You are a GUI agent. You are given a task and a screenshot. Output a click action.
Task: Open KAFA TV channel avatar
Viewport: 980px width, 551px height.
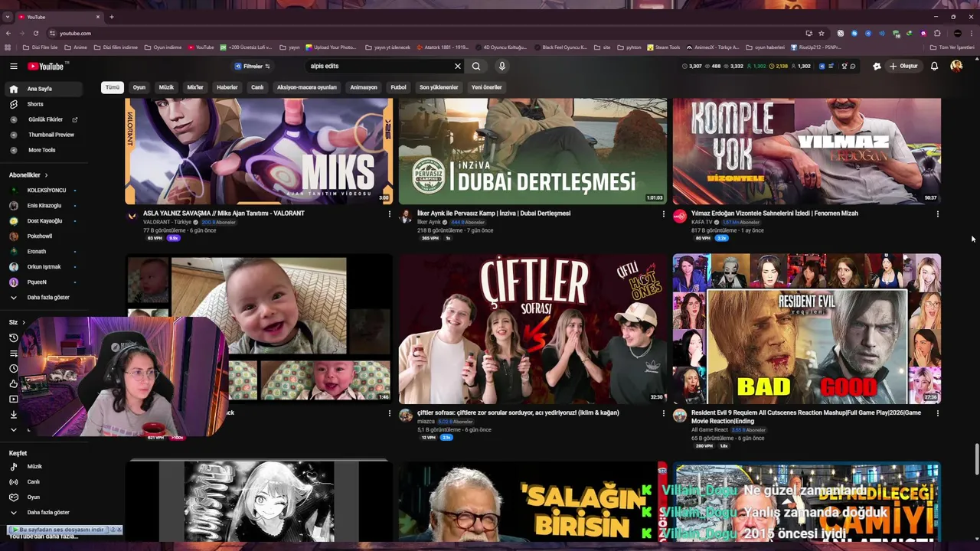click(679, 217)
